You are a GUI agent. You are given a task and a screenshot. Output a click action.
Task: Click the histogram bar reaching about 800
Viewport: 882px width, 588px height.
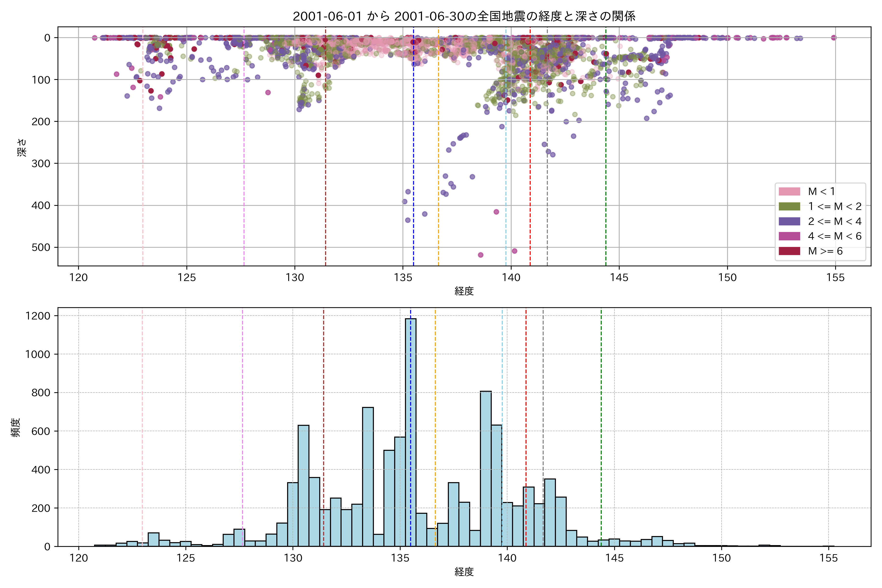click(x=486, y=469)
